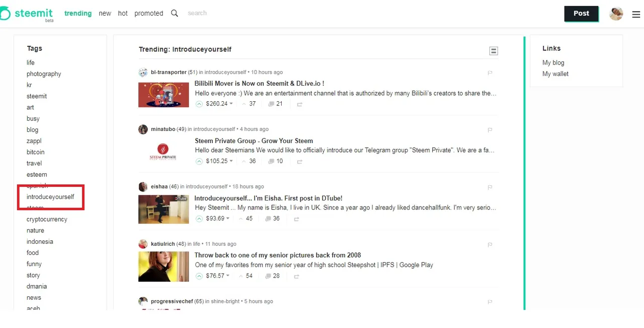Click the search magnifier icon
644x328 pixels.
175,13
